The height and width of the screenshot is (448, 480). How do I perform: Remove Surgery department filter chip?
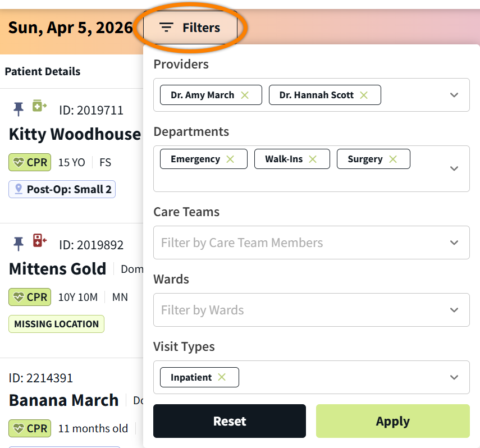(393, 159)
